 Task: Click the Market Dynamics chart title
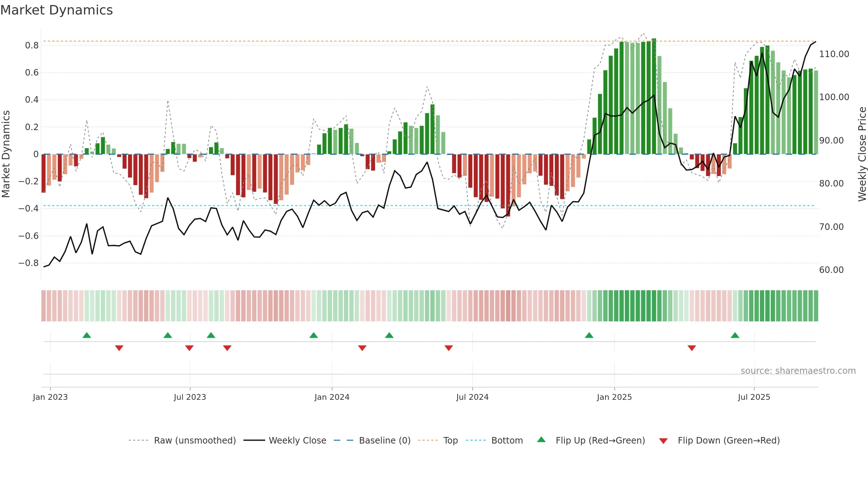(x=57, y=10)
